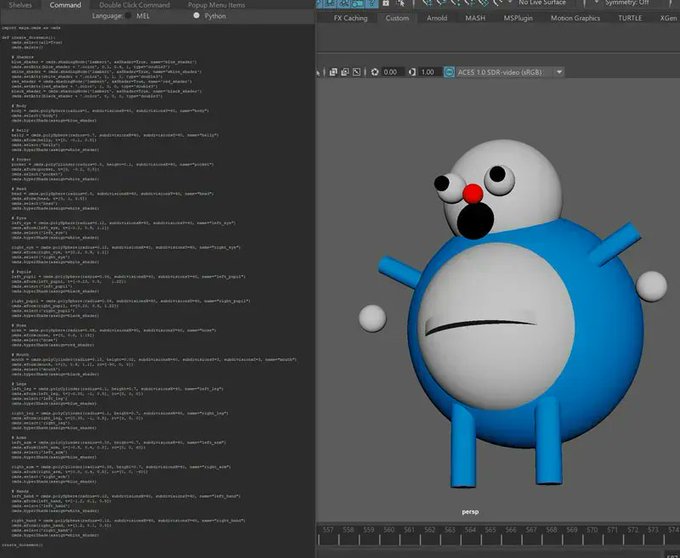Open the Arnold shelf tab
This screenshot has width=680, height=558.
(x=437, y=18)
